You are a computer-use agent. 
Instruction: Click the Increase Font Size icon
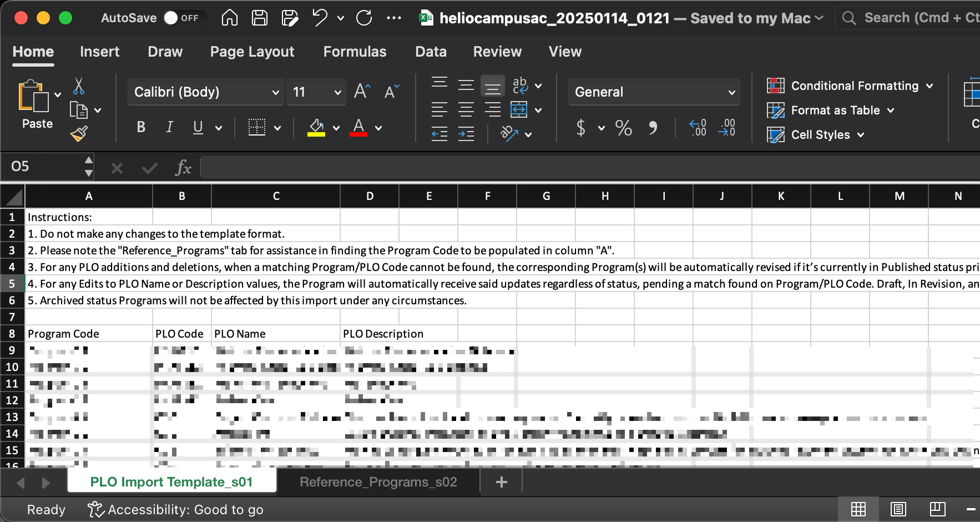click(362, 92)
